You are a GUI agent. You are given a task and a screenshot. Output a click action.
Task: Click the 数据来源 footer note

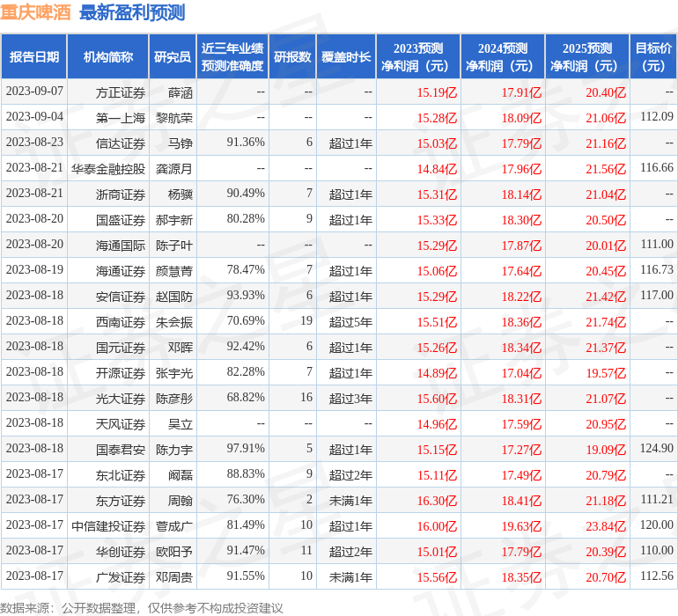point(142,608)
